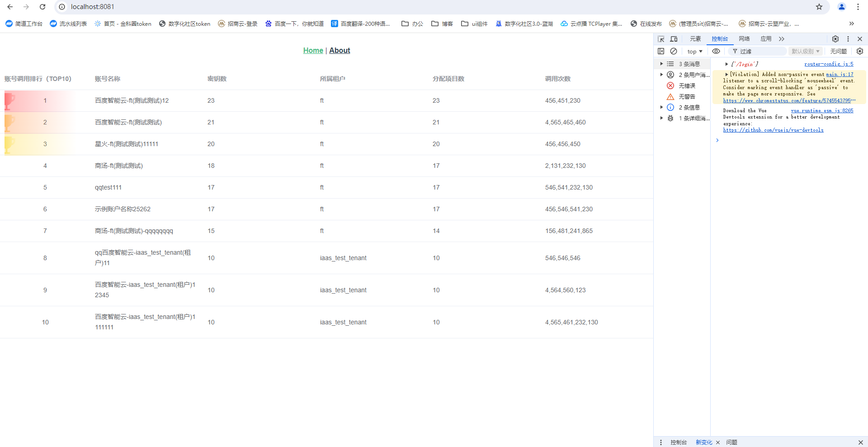Click the browser forward arrow
The image size is (868, 447).
pyautogui.click(x=26, y=7)
